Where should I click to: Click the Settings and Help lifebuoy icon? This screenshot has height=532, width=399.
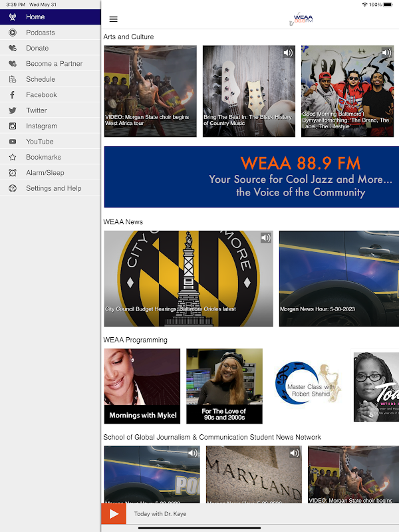coord(13,188)
